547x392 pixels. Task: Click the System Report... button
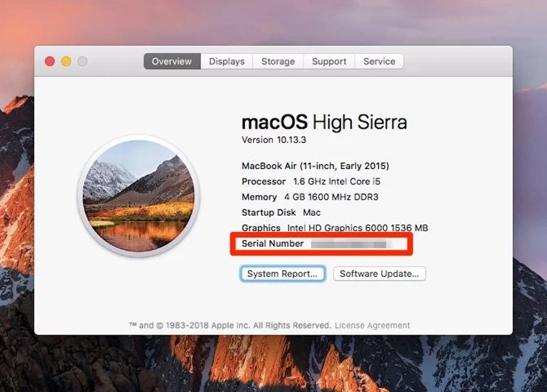282,274
